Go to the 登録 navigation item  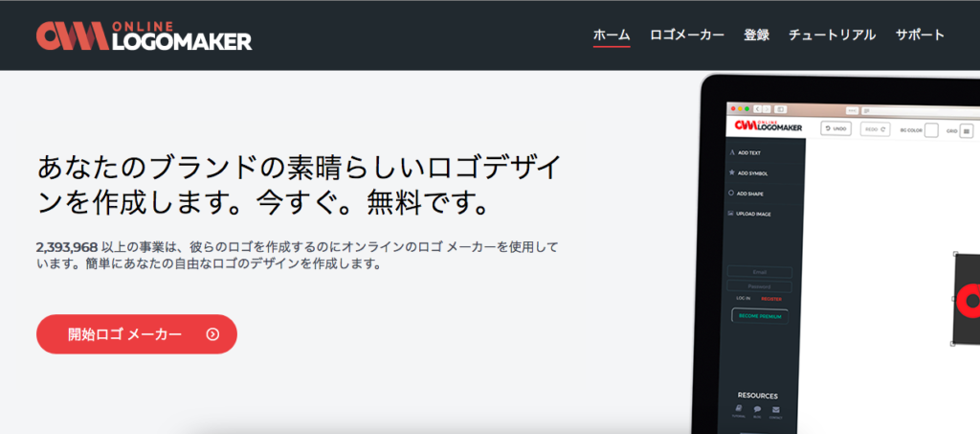(x=756, y=35)
